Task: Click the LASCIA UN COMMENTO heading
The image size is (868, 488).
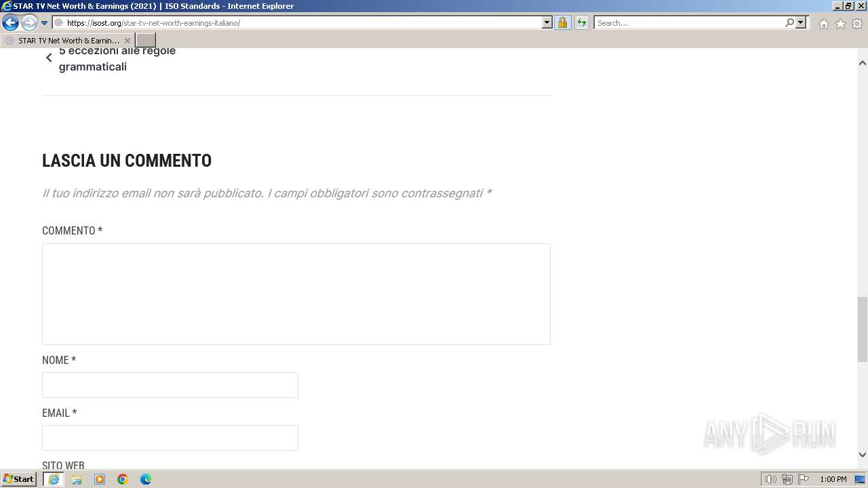Action: coord(127,161)
